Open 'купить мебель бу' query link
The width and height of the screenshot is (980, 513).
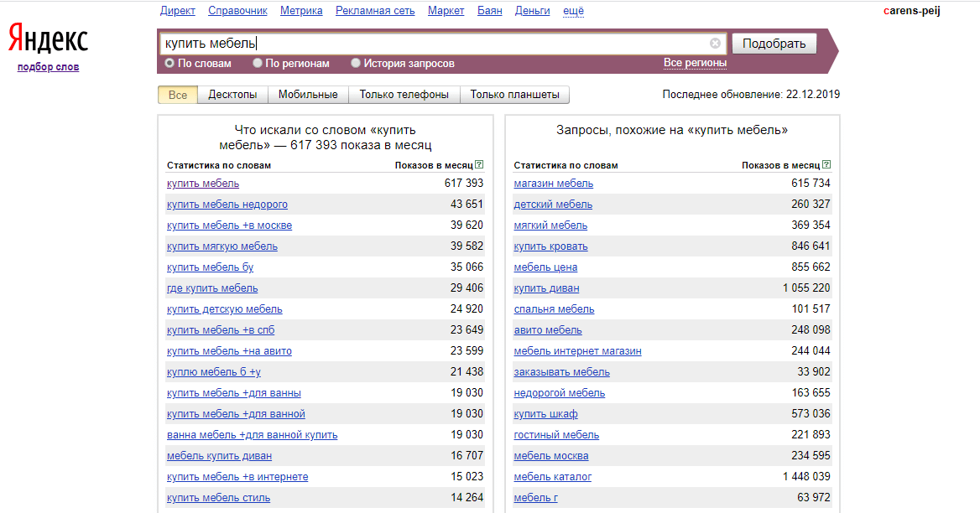(x=210, y=267)
